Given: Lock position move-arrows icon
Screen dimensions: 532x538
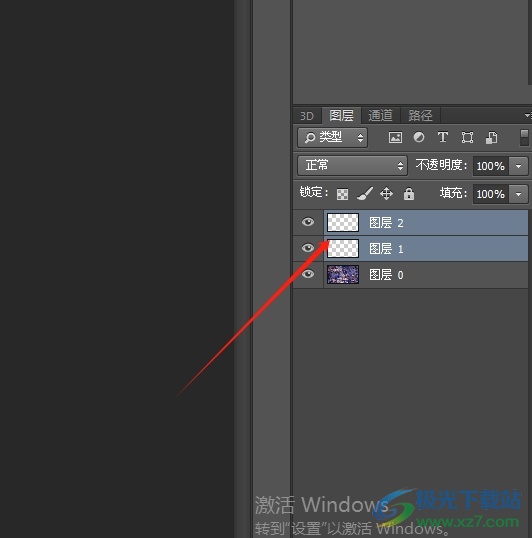Looking at the screenshot, I should coord(387,194).
